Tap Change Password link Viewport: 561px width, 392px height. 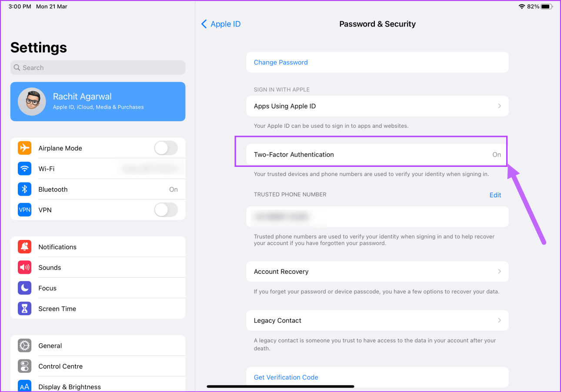pos(281,63)
